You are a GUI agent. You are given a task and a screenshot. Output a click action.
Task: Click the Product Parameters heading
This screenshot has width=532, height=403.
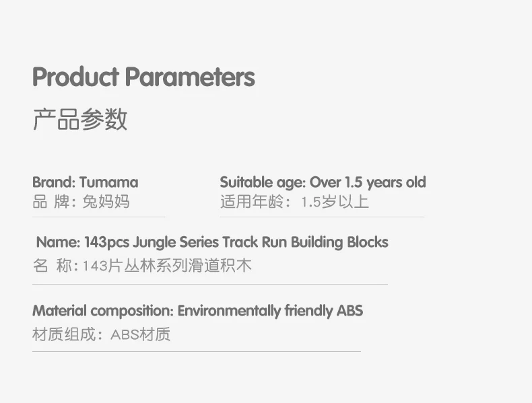[x=143, y=77]
